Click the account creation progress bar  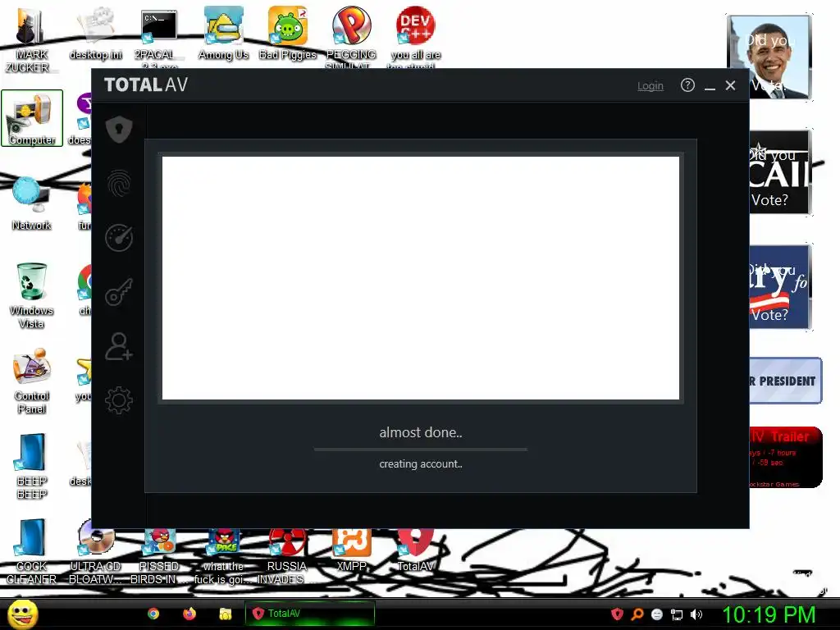(421, 450)
